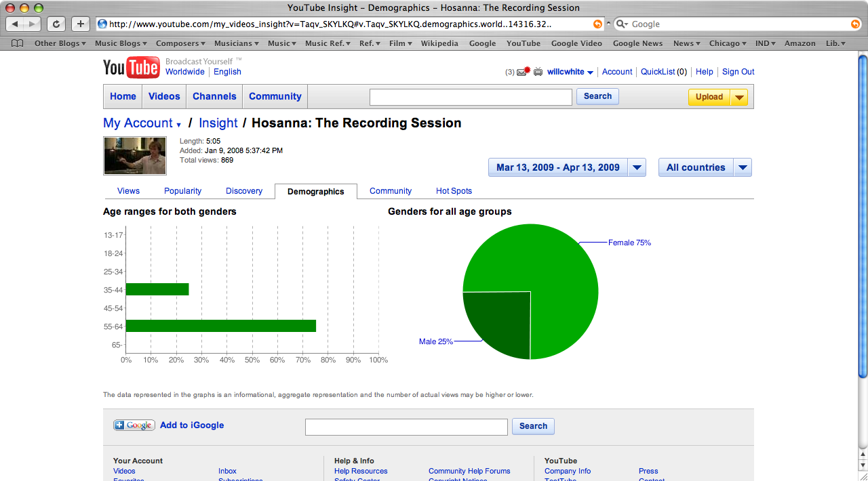Image resolution: width=868 pixels, height=481 pixels.
Task: Open the willcwhite account menu
Action: tap(570, 72)
